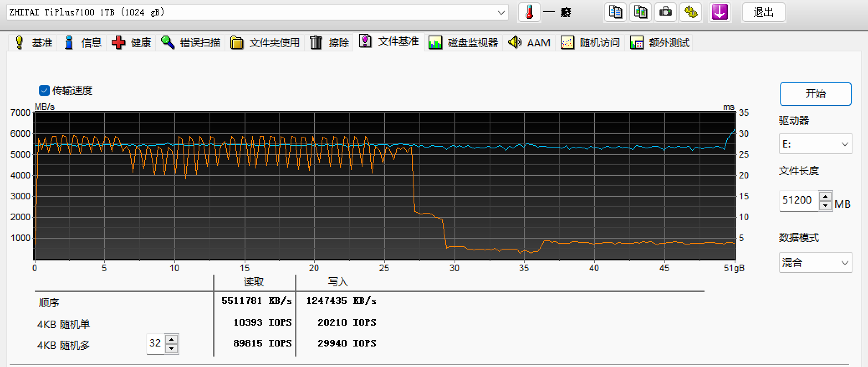Click the purple download arrow icon
The height and width of the screenshot is (367, 868).
[x=720, y=12]
